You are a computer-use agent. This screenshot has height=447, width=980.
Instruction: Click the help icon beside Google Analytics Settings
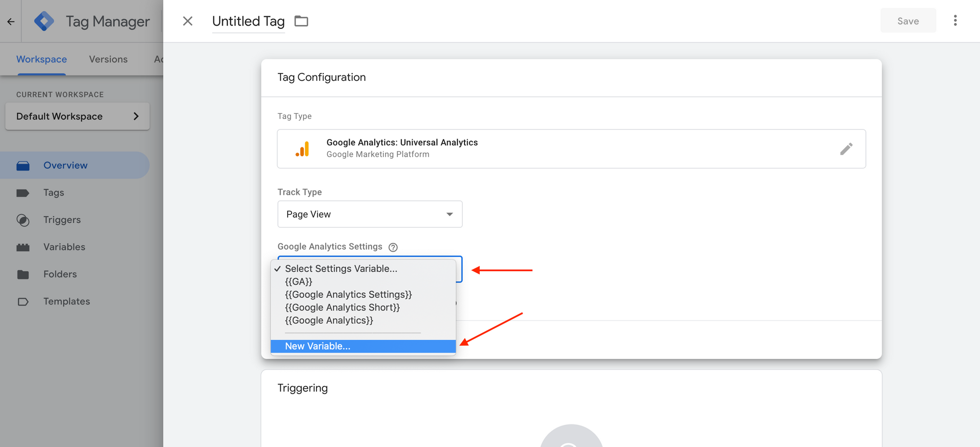393,247
